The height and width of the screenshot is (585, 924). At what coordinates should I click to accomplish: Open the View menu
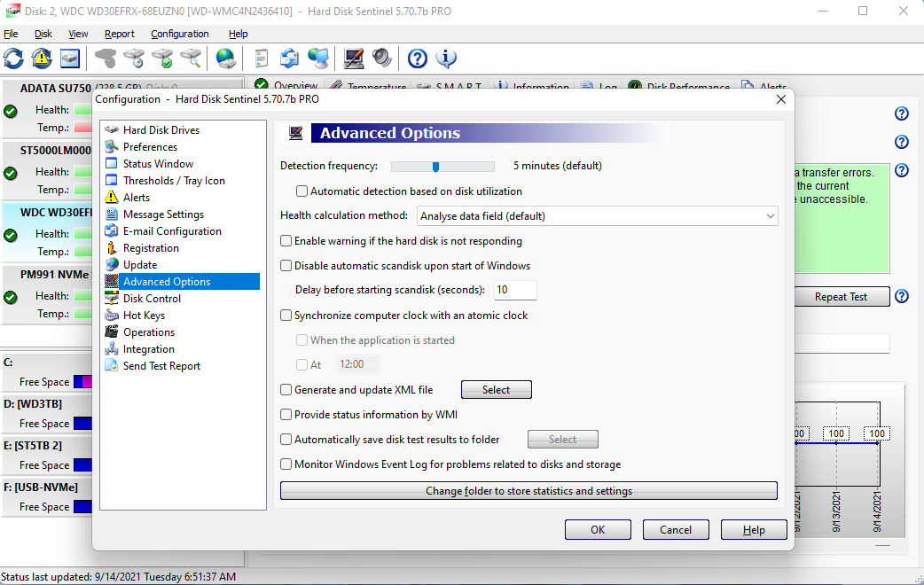click(78, 35)
